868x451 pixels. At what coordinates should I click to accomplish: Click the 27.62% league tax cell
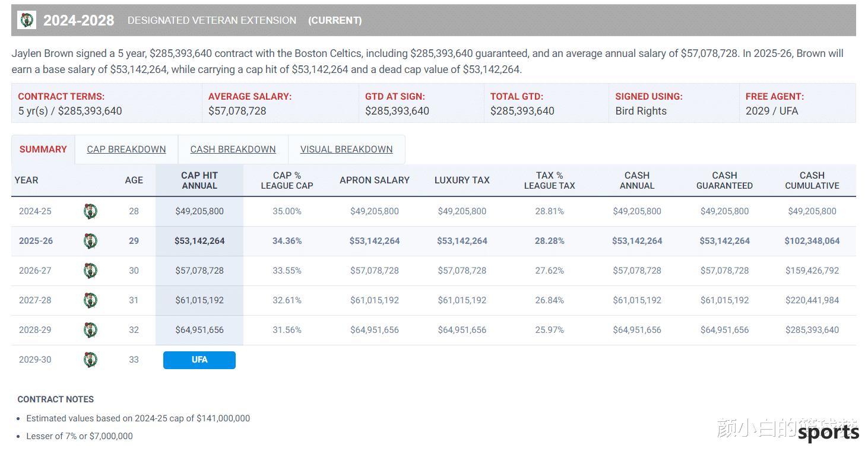[x=550, y=271]
